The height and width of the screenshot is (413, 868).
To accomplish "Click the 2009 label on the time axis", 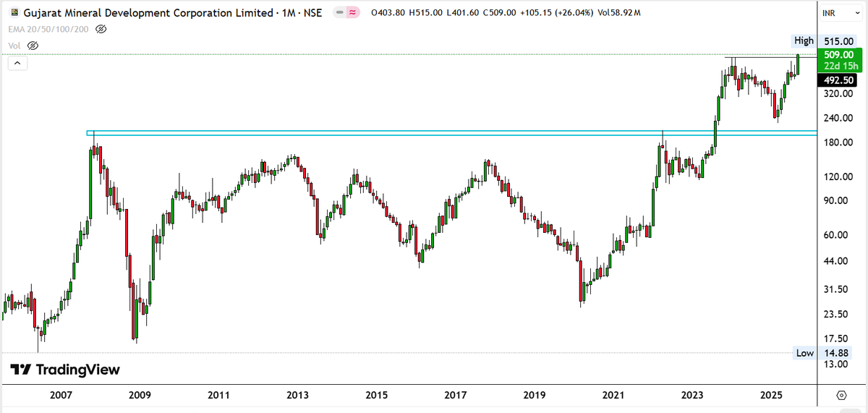I will [x=139, y=395].
